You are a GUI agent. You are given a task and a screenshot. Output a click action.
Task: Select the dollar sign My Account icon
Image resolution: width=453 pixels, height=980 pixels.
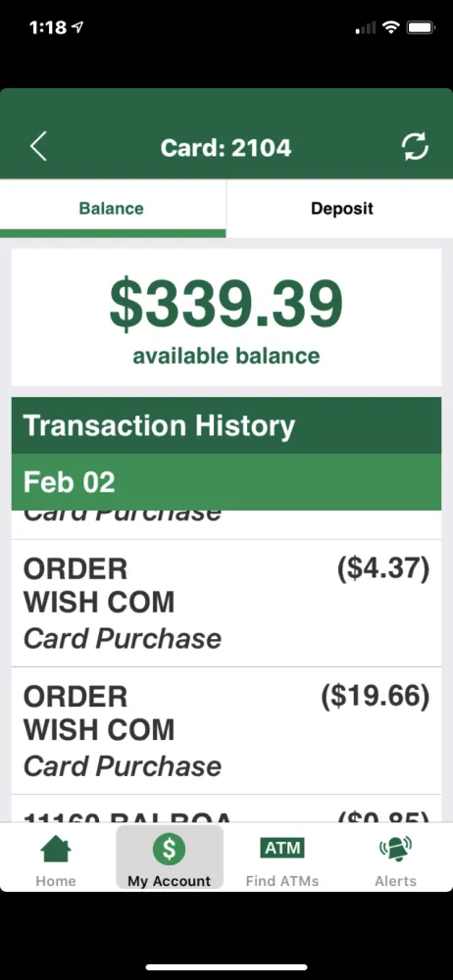pyautogui.click(x=169, y=849)
